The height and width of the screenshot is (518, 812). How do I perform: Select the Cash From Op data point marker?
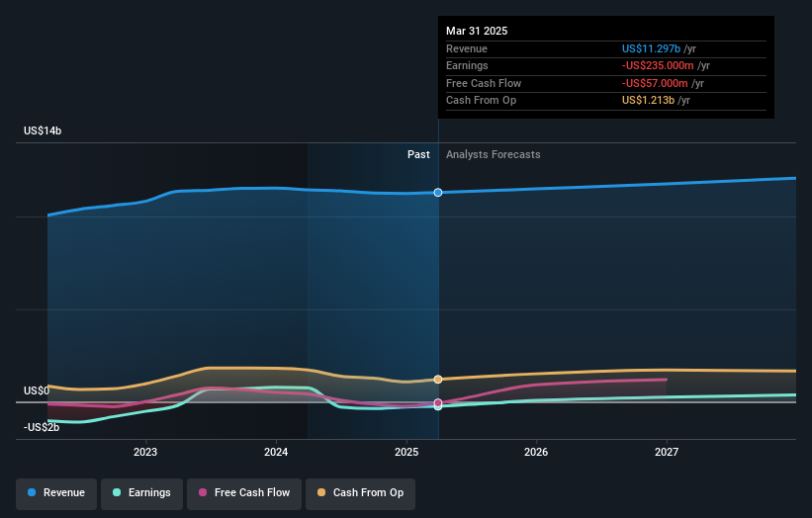click(438, 380)
